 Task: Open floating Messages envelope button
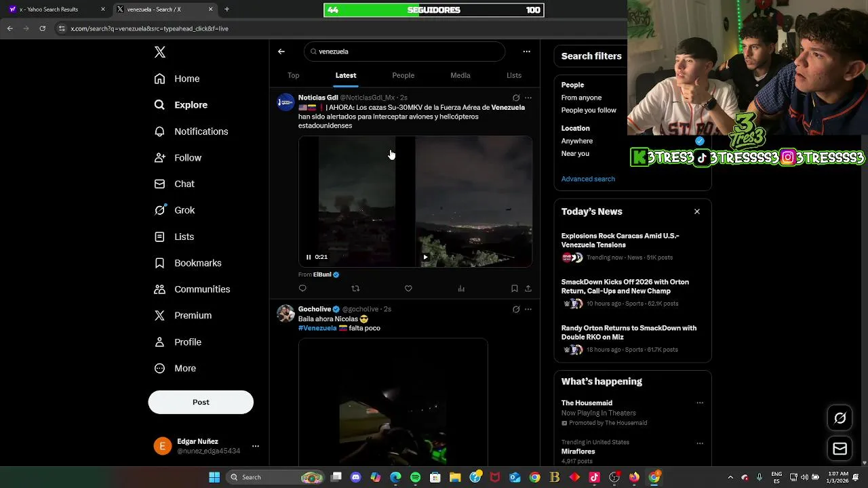(840, 449)
